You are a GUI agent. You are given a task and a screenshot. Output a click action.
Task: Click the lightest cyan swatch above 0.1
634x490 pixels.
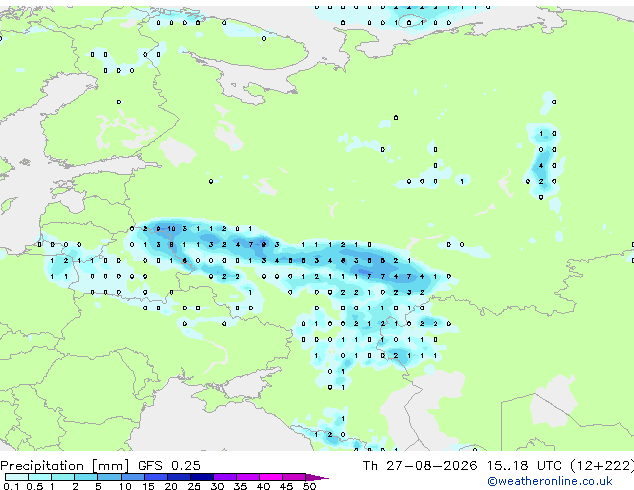17,477
